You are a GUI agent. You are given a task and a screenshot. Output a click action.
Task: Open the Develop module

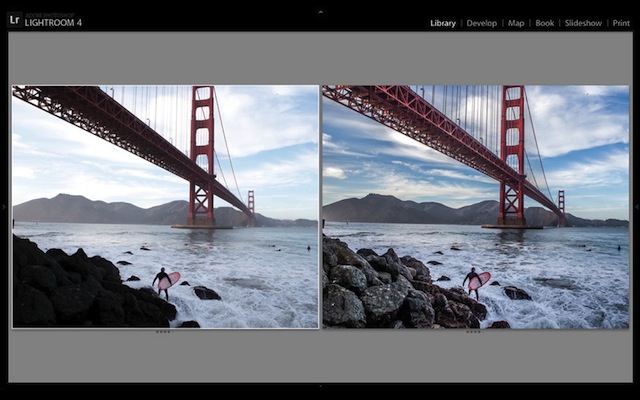pyautogui.click(x=481, y=23)
